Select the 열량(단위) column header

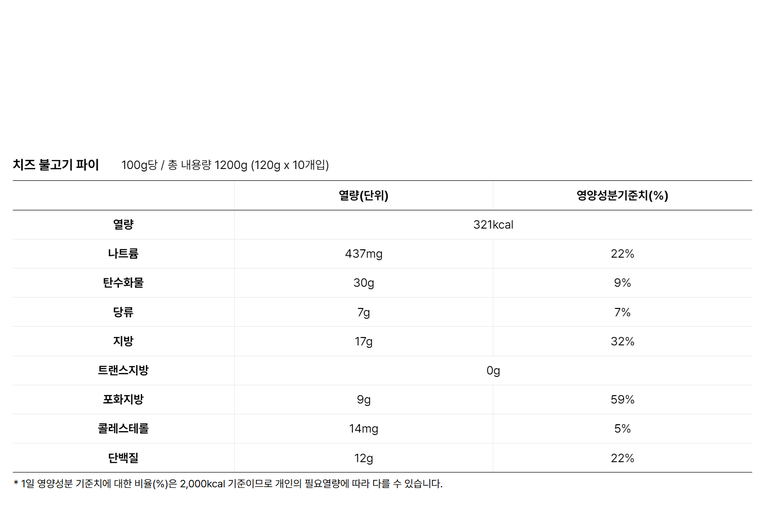pos(363,196)
